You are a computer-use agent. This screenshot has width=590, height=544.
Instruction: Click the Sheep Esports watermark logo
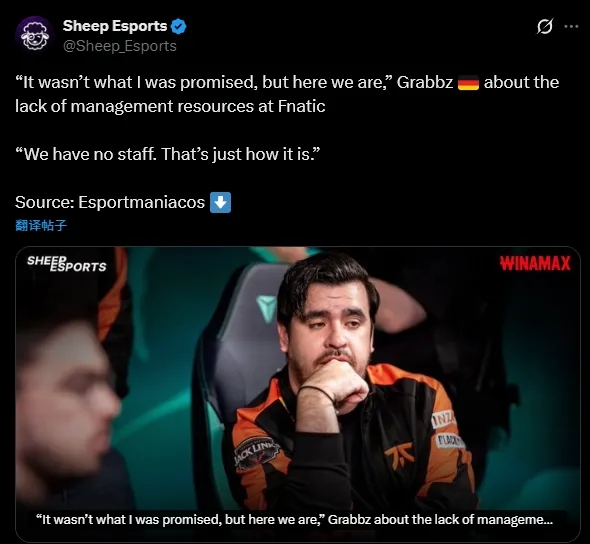67,264
